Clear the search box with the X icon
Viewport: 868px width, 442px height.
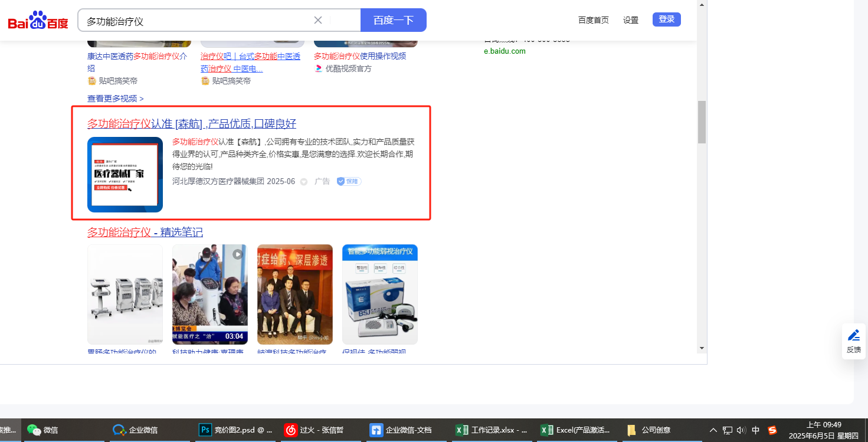pos(318,20)
